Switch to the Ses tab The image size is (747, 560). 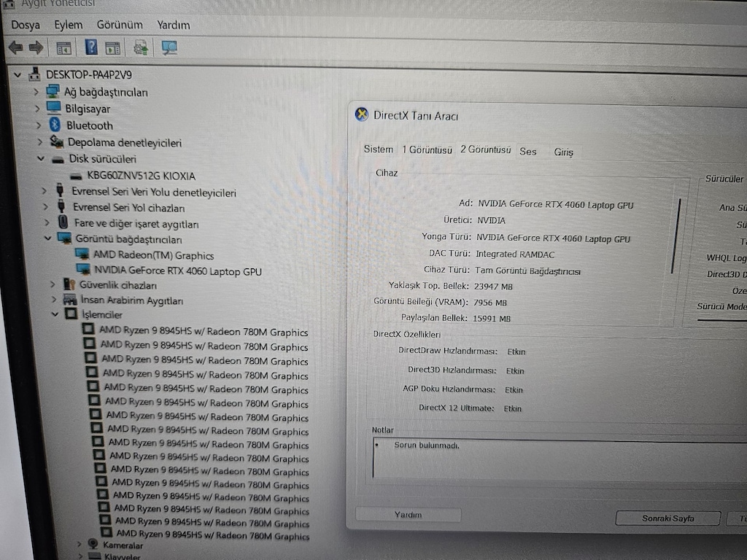point(528,152)
